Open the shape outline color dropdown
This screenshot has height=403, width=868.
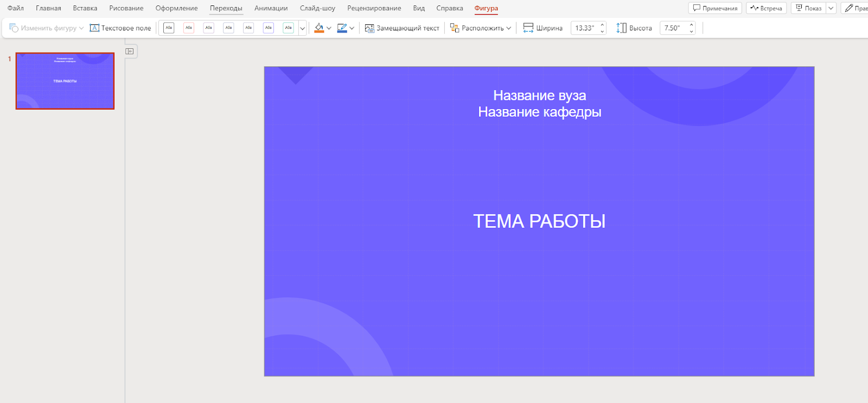tap(352, 28)
